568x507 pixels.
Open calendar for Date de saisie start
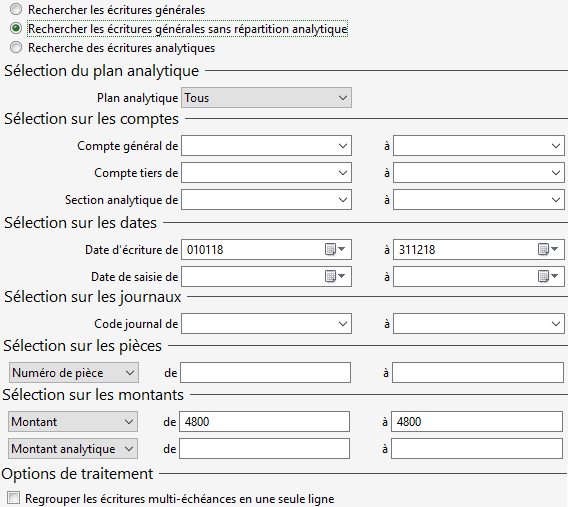(x=335, y=277)
